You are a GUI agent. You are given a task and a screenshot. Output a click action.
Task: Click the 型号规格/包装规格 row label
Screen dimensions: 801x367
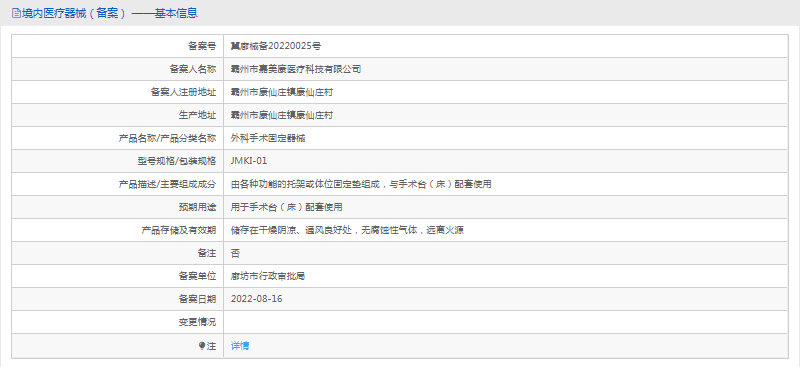pos(173,161)
